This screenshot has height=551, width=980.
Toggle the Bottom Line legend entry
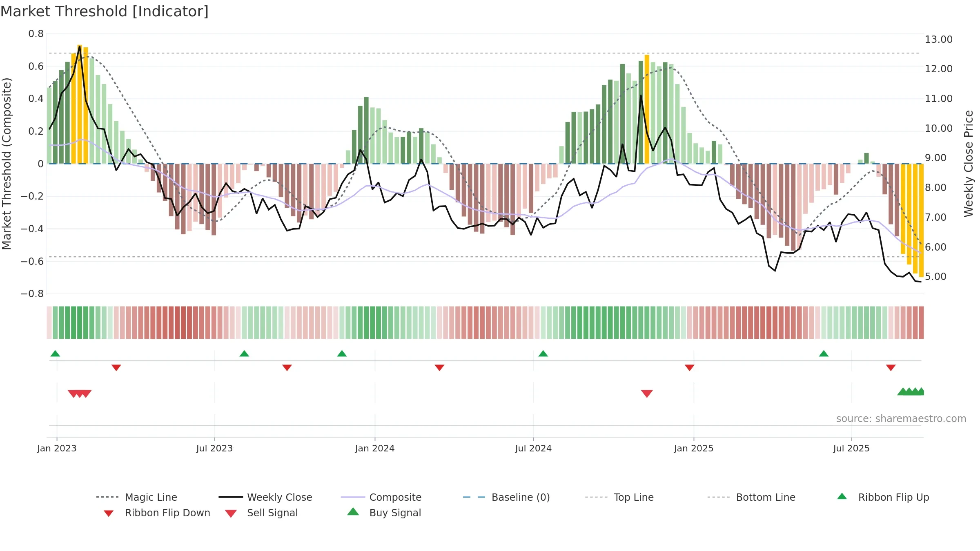tap(751, 497)
